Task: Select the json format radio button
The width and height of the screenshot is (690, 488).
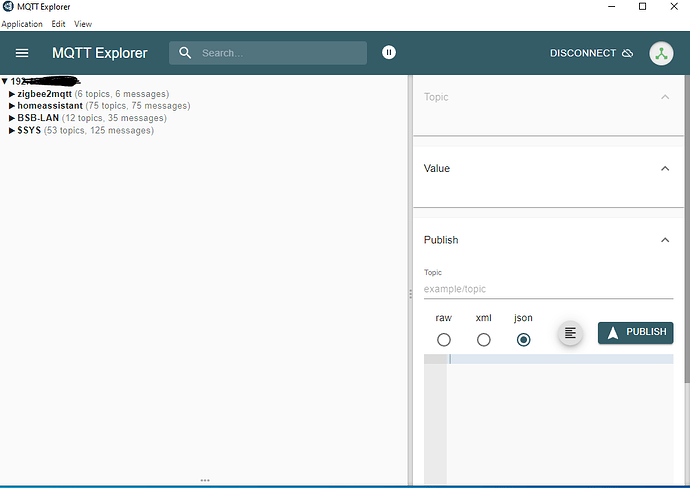Action: coord(523,340)
